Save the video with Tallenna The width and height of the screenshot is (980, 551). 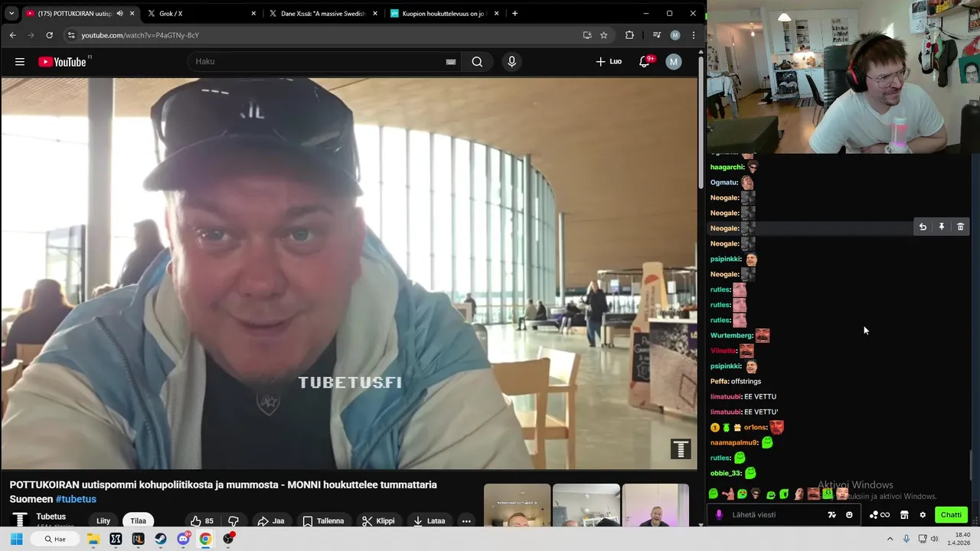(323, 521)
